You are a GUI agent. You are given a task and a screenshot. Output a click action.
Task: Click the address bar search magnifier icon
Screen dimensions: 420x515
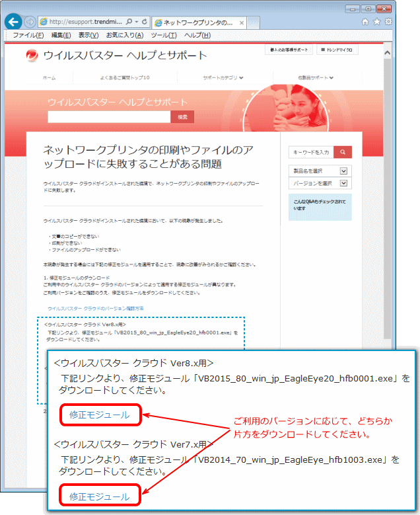tap(129, 22)
